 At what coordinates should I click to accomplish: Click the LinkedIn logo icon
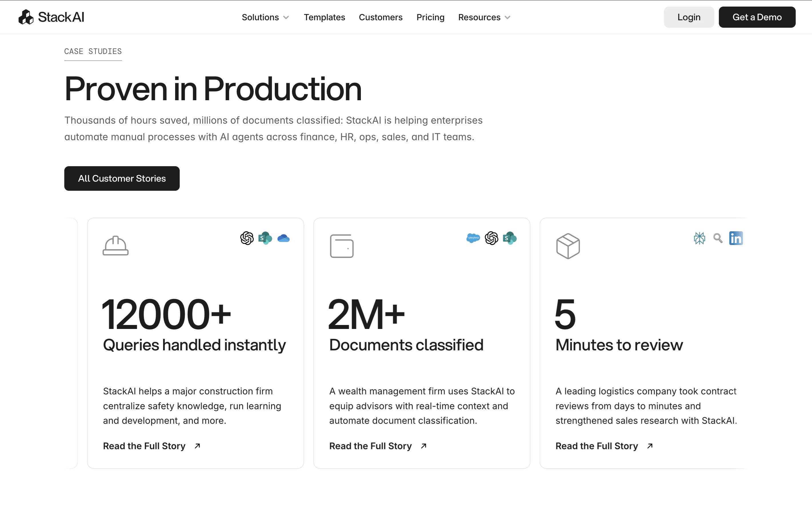(736, 238)
